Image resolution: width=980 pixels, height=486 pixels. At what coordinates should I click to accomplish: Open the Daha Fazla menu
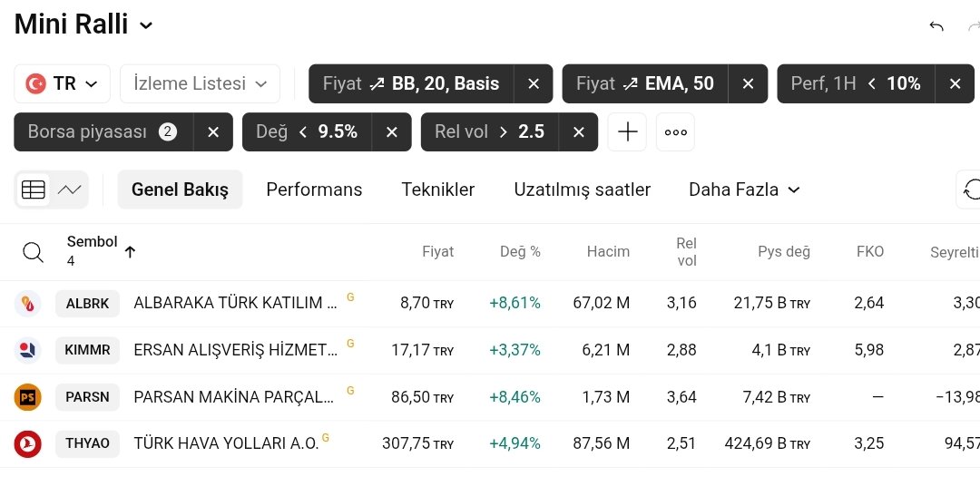point(744,190)
